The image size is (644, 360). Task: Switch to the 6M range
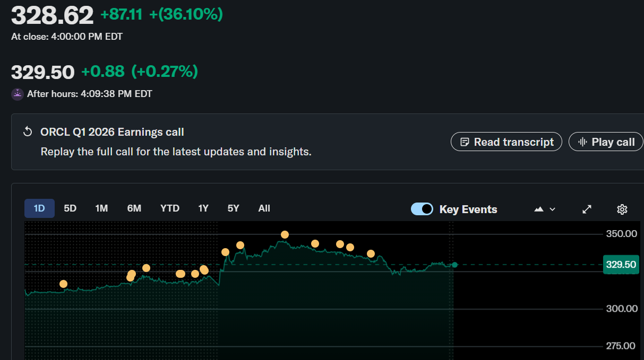(134, 208)
